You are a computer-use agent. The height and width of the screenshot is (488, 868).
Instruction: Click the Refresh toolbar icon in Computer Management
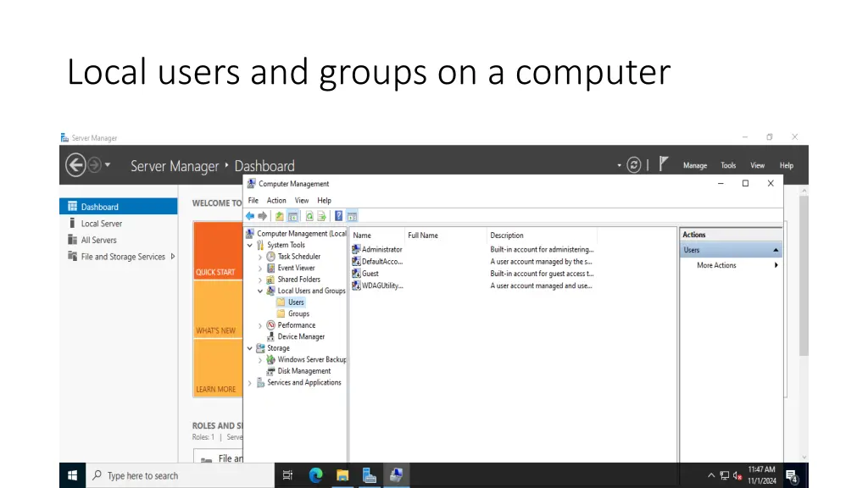[309, 216]
